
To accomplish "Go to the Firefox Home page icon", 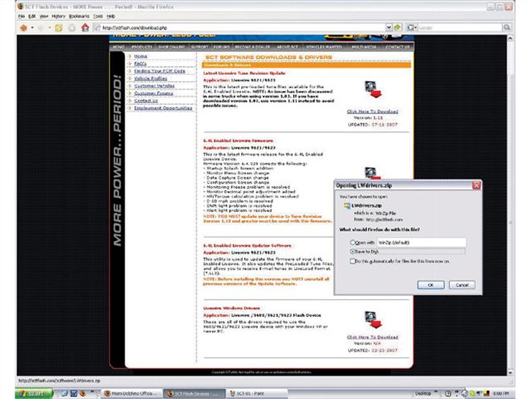I will [85, 27].
